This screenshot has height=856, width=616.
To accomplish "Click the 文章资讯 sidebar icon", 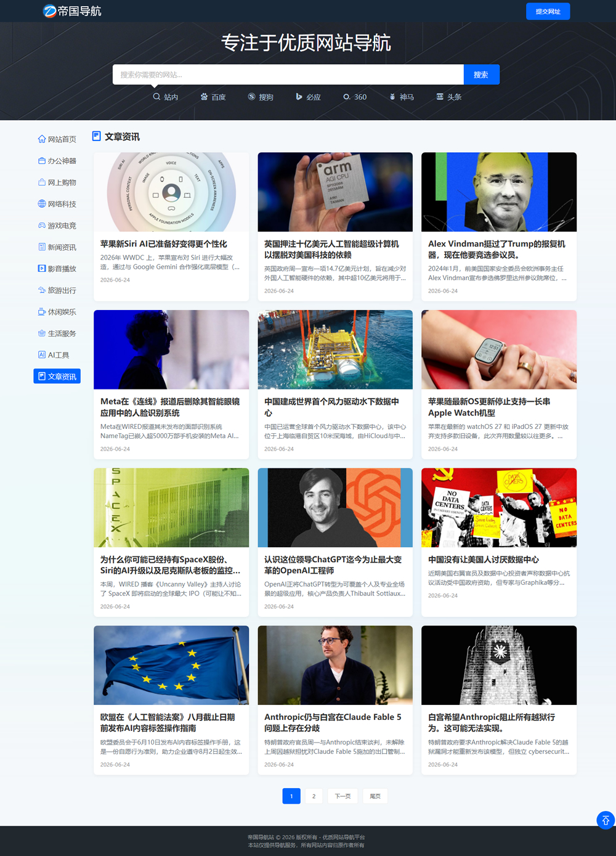I will [42, 377].
